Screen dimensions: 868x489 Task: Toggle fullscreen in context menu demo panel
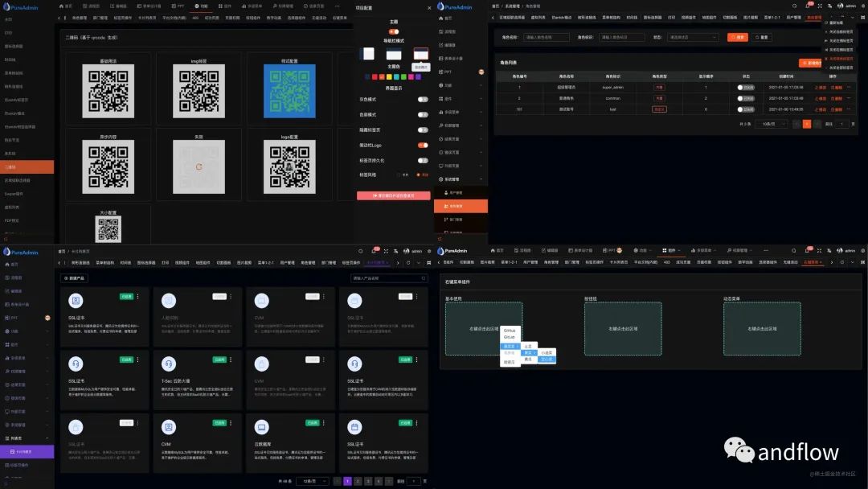819,251
